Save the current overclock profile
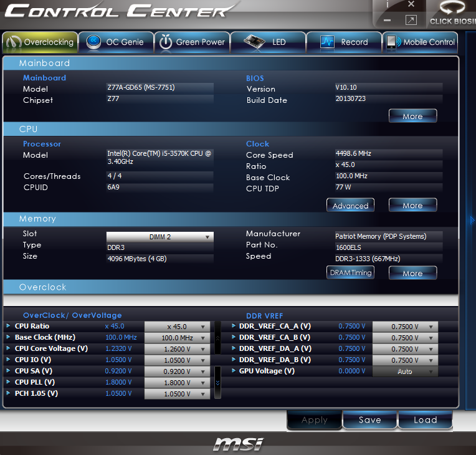 tap(369, 420)
